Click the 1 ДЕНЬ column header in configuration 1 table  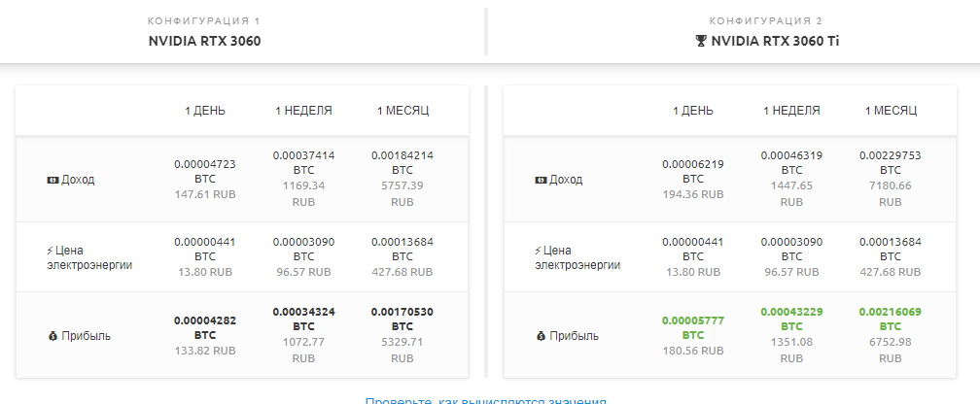205,111
